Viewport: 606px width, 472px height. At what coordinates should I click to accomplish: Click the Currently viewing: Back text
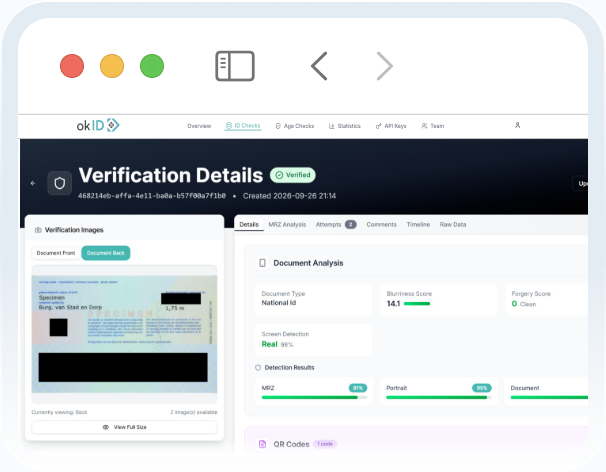click(x=59, y=412)
